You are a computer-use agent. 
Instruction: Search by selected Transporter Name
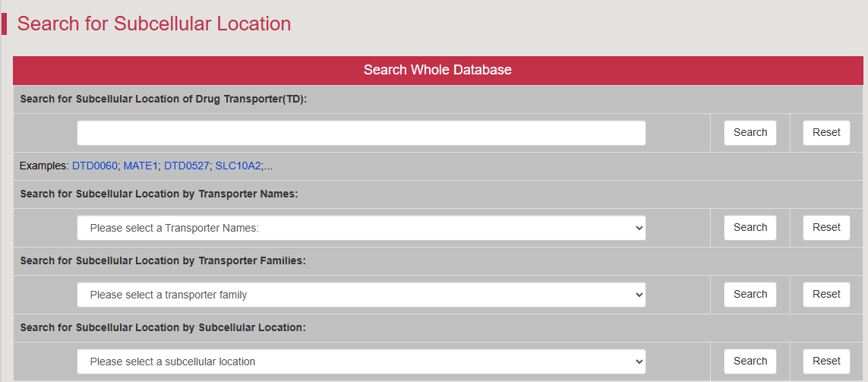tap(750, 228)
